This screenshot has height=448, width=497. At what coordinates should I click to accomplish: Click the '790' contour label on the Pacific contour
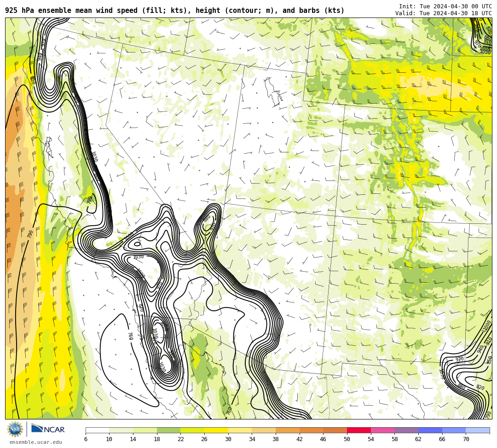tap(30, 234)
